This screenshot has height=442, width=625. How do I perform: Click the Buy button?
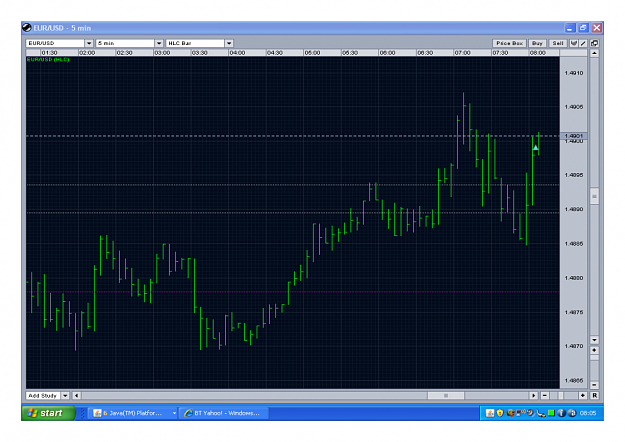pos(537,43)
